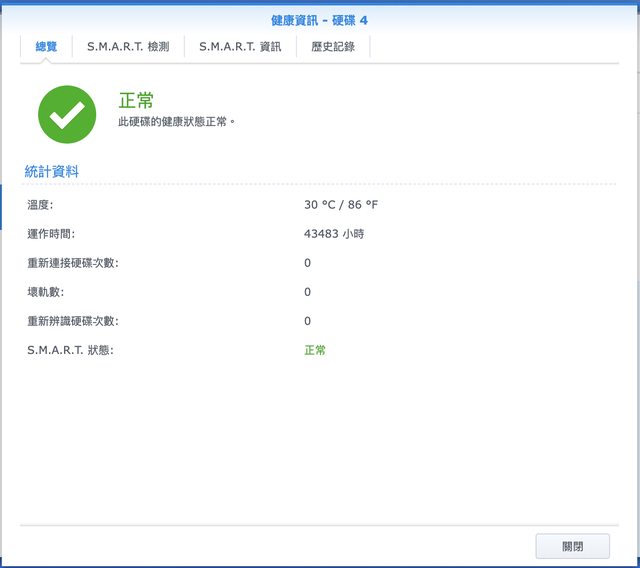Click the green 正常 status heading

[x=136, y=100]
